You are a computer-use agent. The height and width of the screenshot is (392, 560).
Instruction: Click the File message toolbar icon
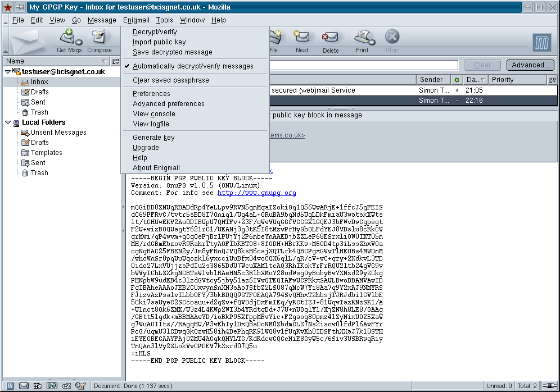pos(276,37)
